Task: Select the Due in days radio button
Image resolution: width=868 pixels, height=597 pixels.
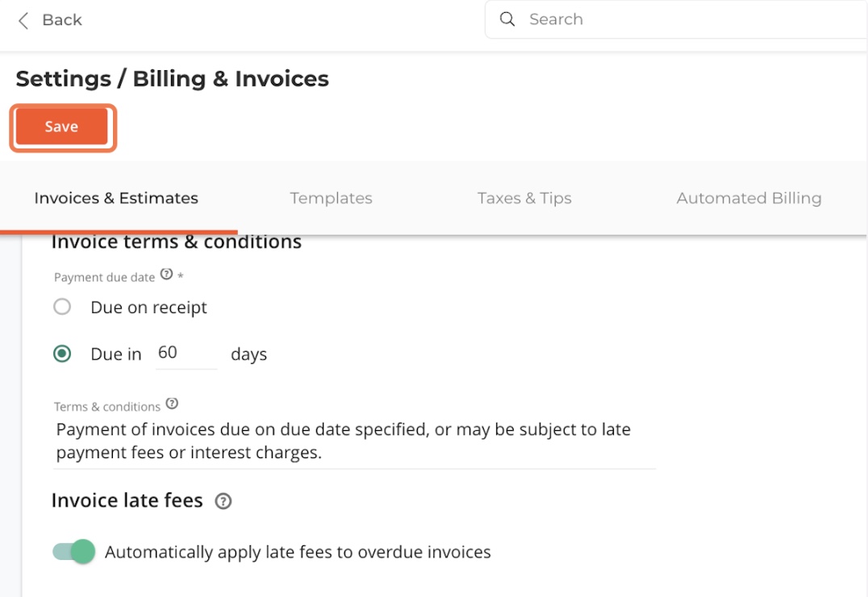Action: pos(62,354)
